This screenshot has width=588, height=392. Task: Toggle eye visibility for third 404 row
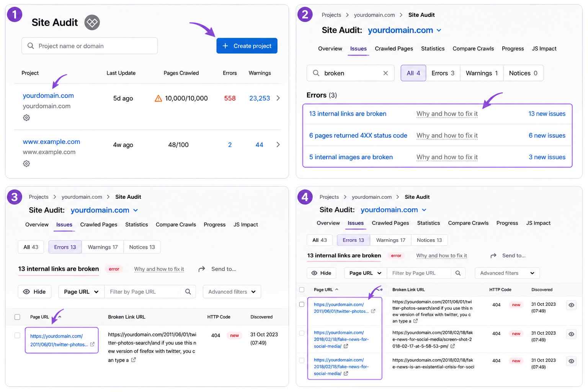click(x=571, y=361)
